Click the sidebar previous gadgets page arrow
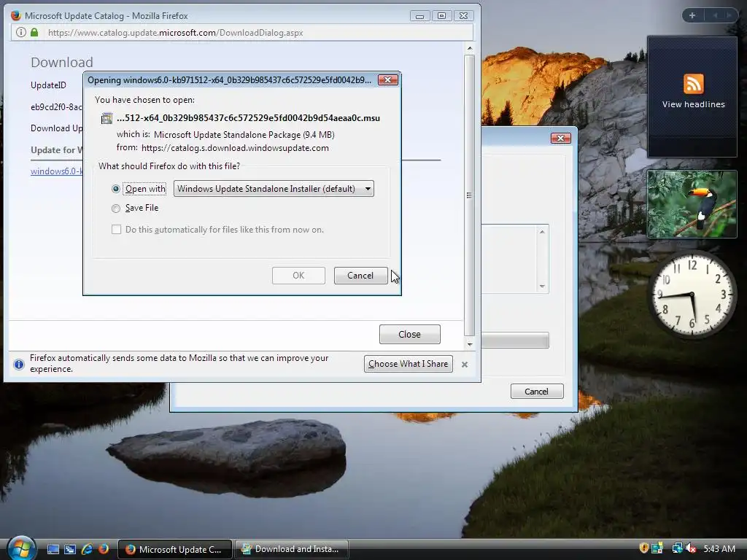The height and width of the screenshot is (560, 747). coord(715,15)
